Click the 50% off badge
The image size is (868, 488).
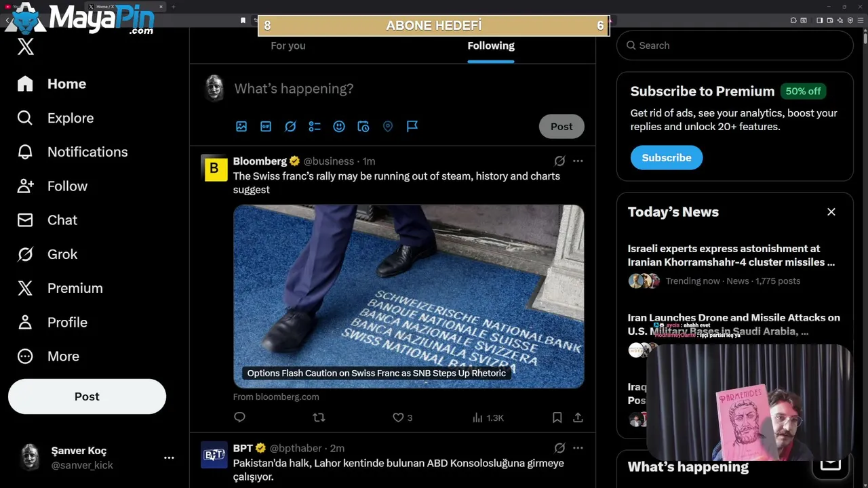coord(803,91)
